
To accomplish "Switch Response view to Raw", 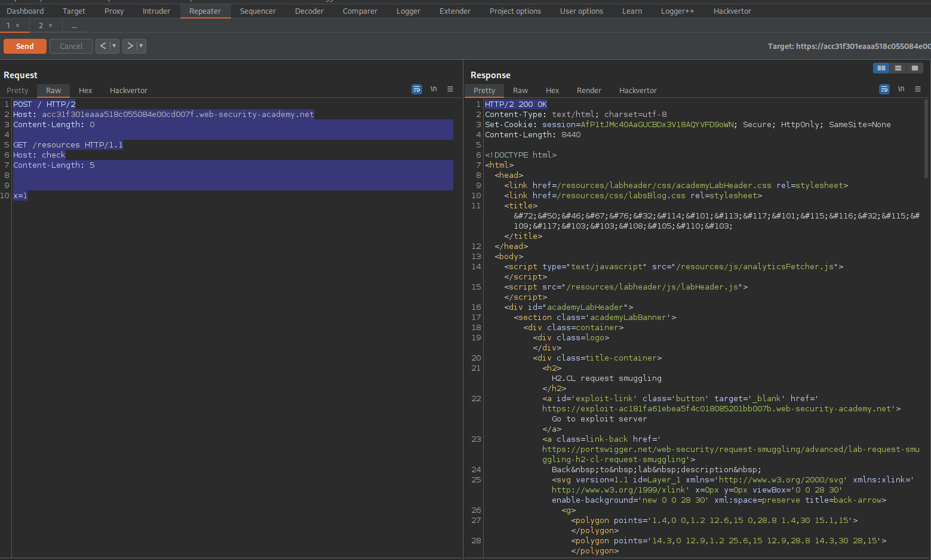I will [x=521, y=90].
